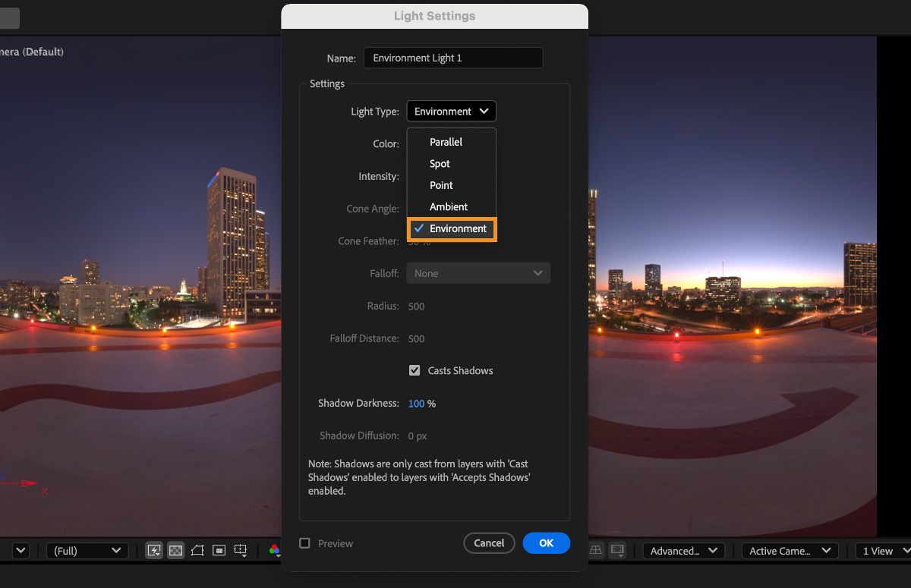Open the RGB channel display icon

[x=274, y=551]
